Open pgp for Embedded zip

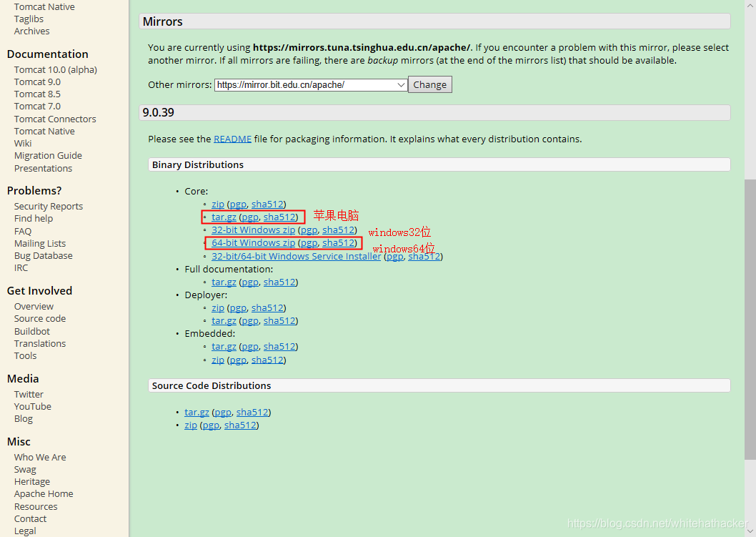[x=238, y=360]
